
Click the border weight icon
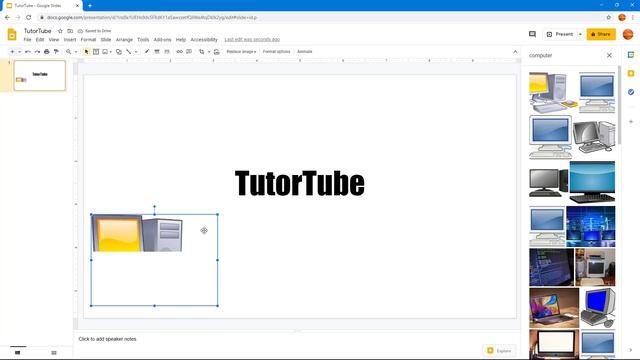click(157, 52)
